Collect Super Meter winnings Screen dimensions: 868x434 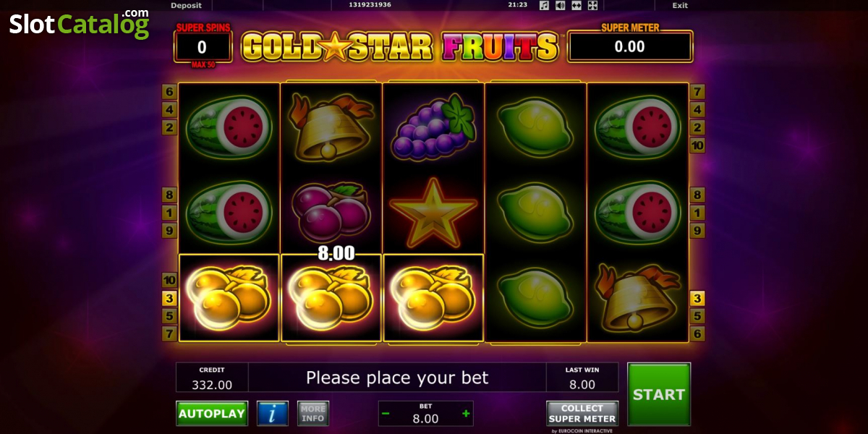(582, 413)
